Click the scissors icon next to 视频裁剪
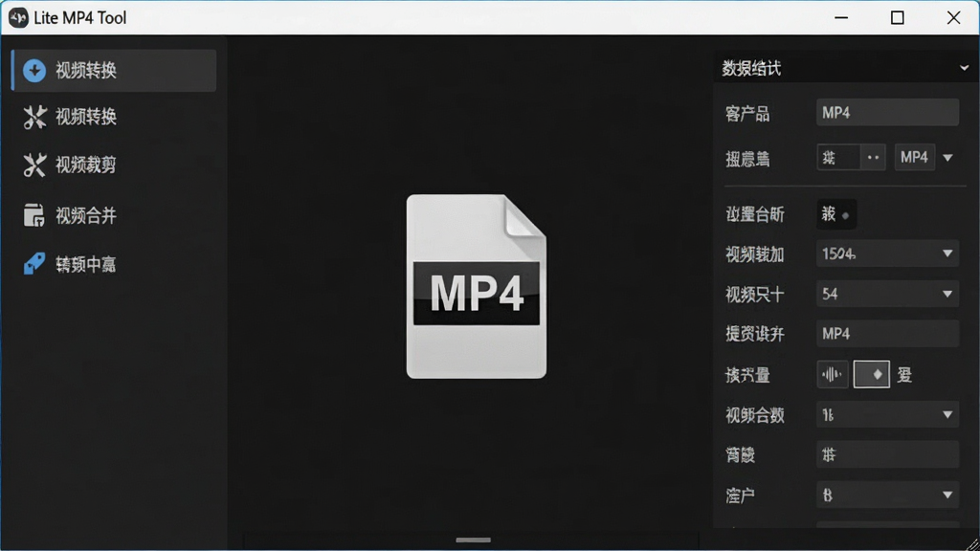This screenshot has width=980, height=551. click(x=34, y=165)
